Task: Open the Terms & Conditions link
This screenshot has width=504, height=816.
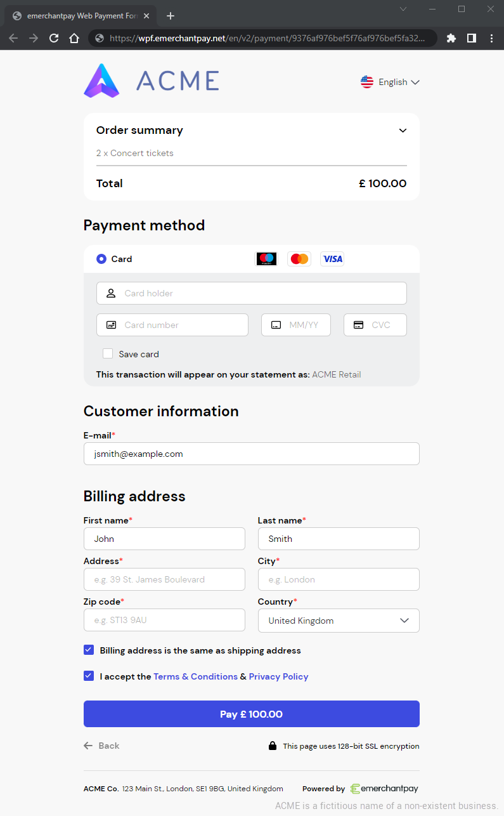Action: tap(195, 676)
